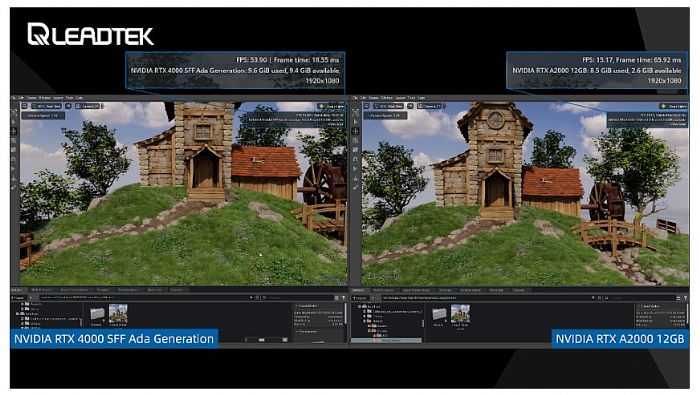Open the Camera dropdown in right viewport
Screen dimensions: 700x395
point(430,106)
